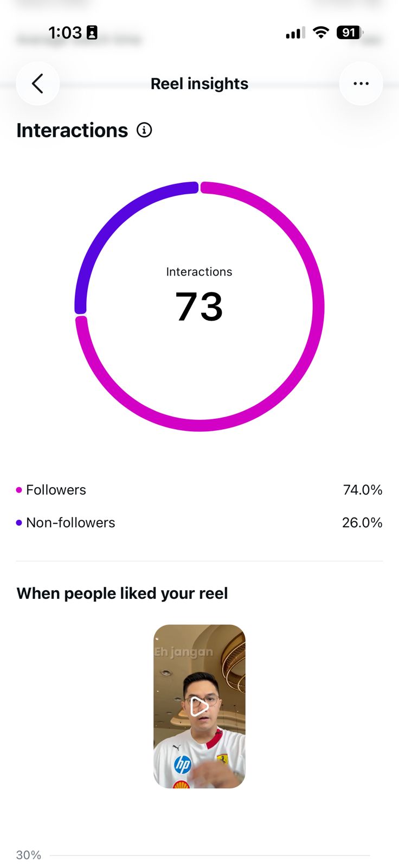
Task: Tap the purple Non-followers legend dot
Action: point(19,523)
